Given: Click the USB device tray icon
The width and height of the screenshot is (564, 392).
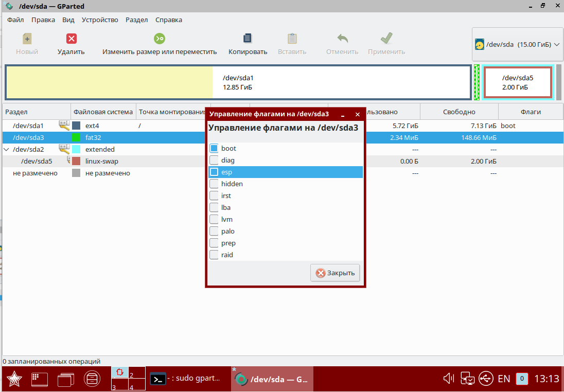Looking at the screenshot, I should pyautogui.click(x=486, y=379).
